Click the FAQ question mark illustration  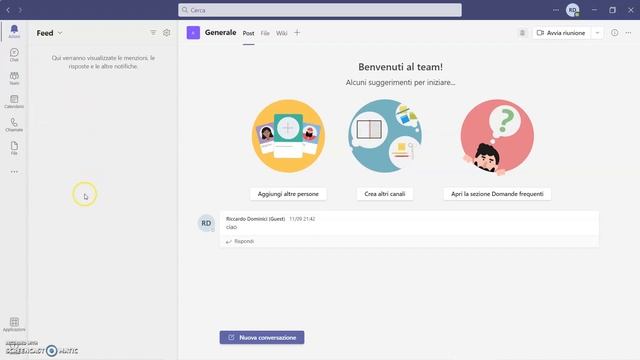[x=497, y=137]
